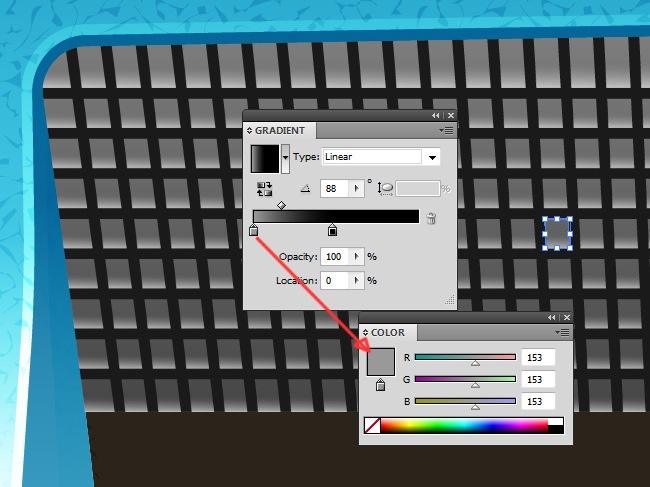Collapse the Color panel to icons
Viewport: 650px width, 487px height.
pyautogui.click(x=551, y=317)
